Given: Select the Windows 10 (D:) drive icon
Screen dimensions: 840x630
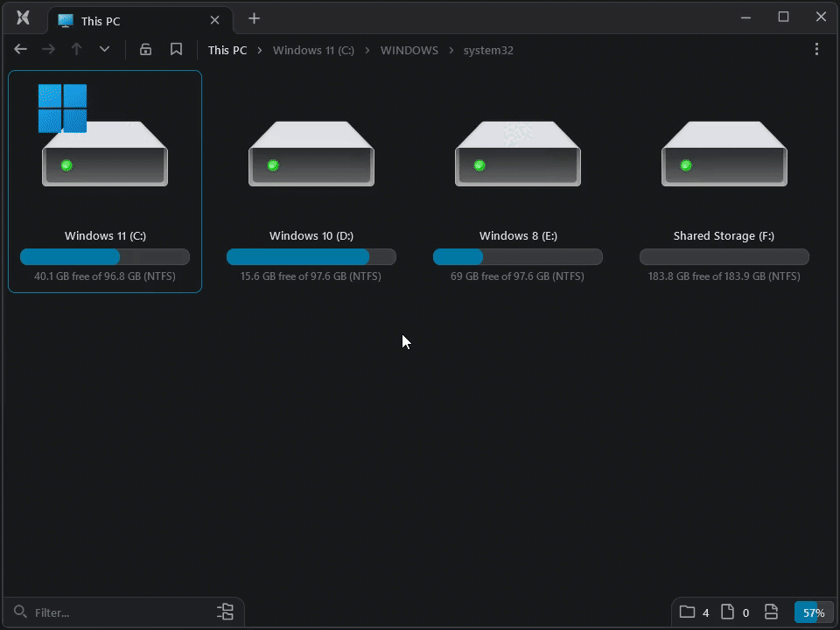Looking at the screenshot, I should [311, 154].
